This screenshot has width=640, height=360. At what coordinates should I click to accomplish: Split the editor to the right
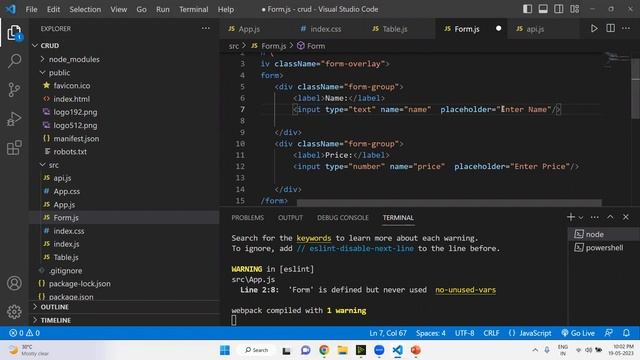pyautogui.click(x=610, y=29)
